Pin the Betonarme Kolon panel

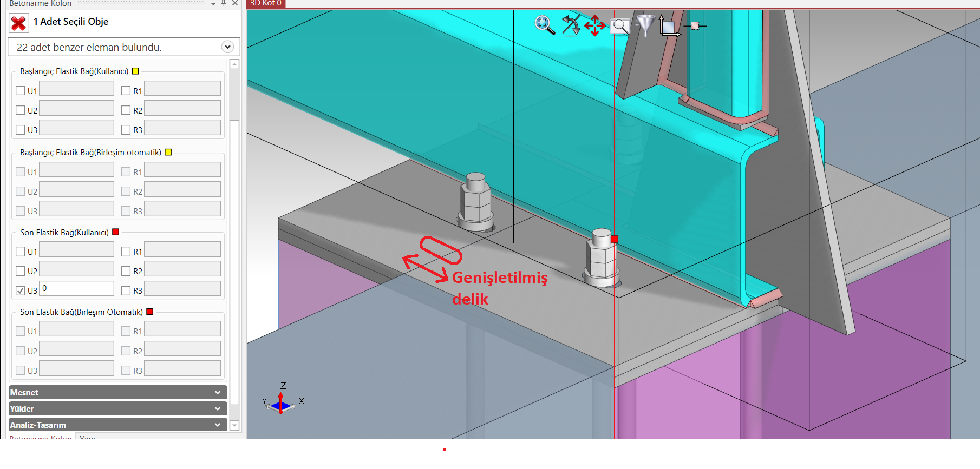tap(224, 3)
